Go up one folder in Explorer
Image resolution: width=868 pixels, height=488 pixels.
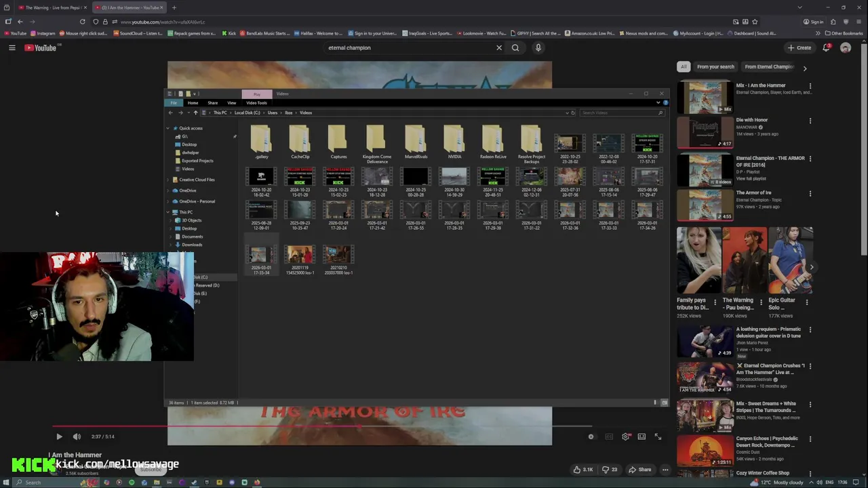click(x=195, y=113)
